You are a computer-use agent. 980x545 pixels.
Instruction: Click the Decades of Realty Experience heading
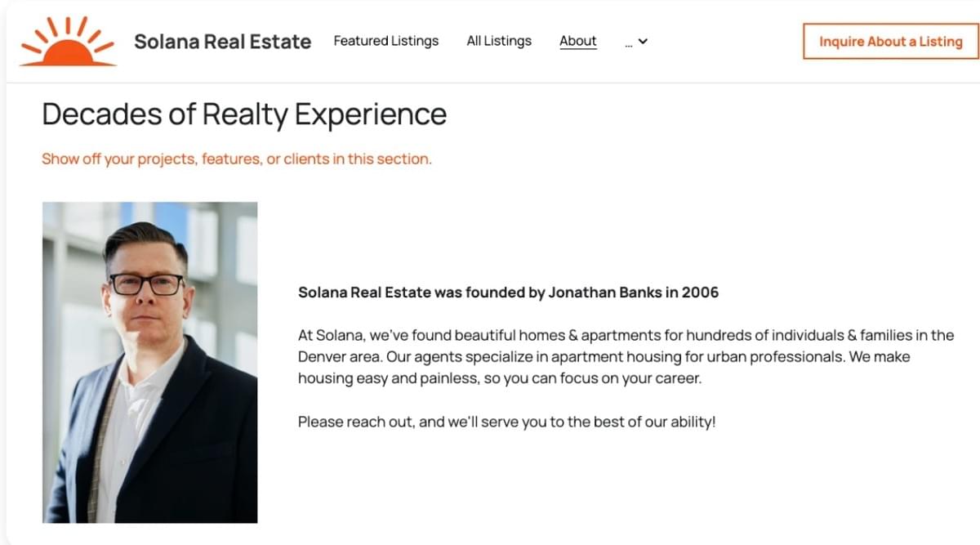click(x=244, y=114)
